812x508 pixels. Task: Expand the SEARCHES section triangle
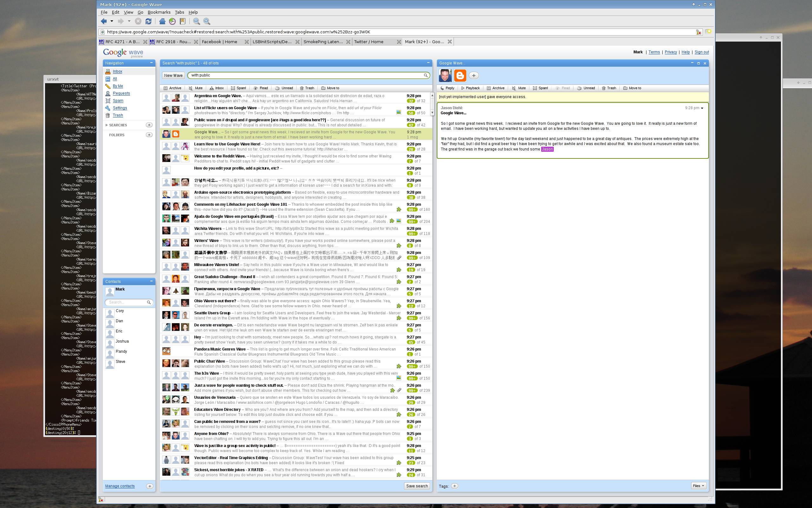point(107,125)
